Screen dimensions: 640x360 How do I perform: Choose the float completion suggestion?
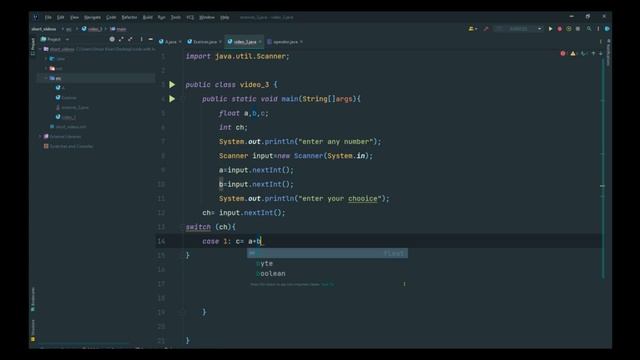(327, 253)
